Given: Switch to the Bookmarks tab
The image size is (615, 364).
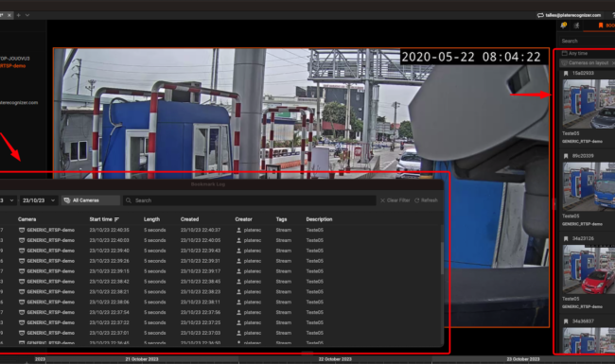Looking at the screenshot, I should click(606, 26).
